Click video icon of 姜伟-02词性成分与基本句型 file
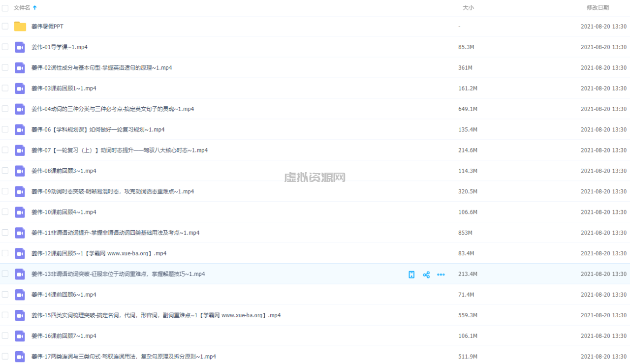Screen dimensions: 630x364 [20, 68]
